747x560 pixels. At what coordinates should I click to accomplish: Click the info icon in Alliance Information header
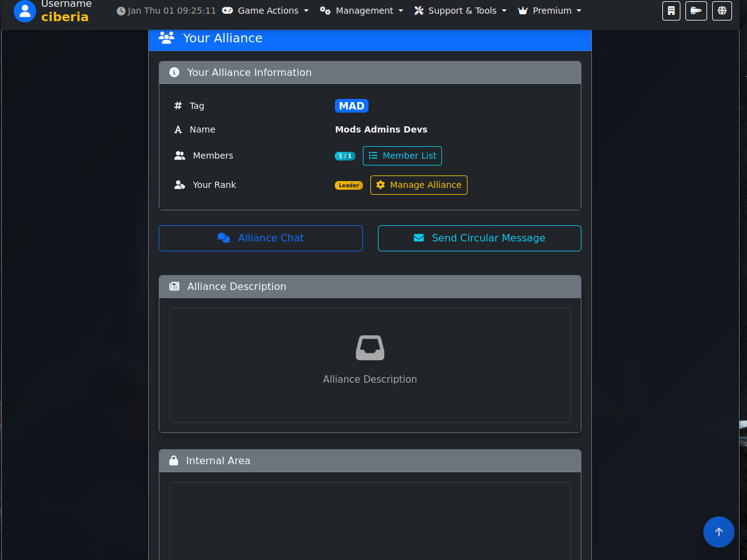pyautogui.click(x=174, y=73)
